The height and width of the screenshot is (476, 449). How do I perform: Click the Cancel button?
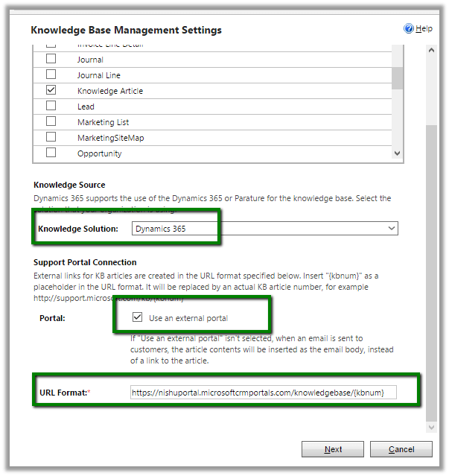coord(401,449)
